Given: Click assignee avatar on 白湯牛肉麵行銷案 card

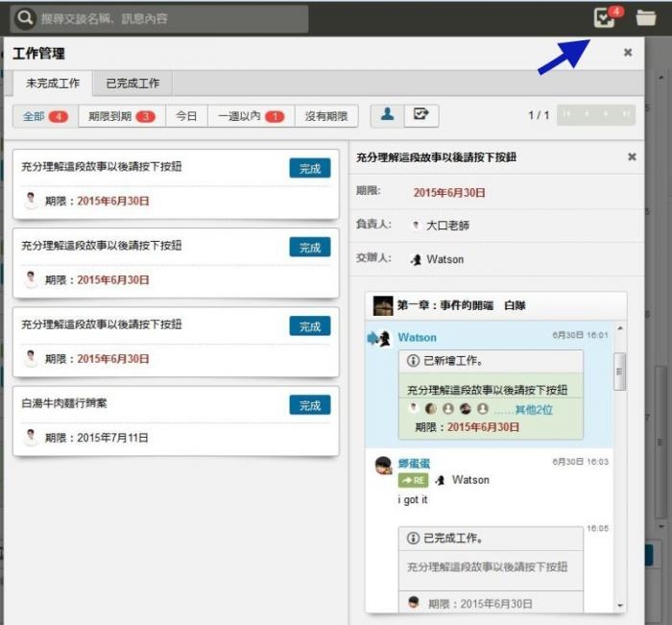Looking at the screenshot, I should coord(31,437).
